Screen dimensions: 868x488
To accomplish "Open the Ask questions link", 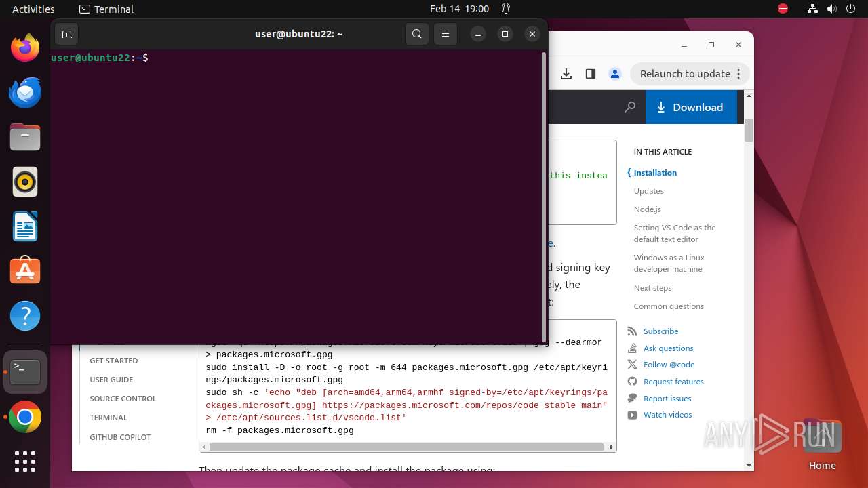I will [668, 348].
